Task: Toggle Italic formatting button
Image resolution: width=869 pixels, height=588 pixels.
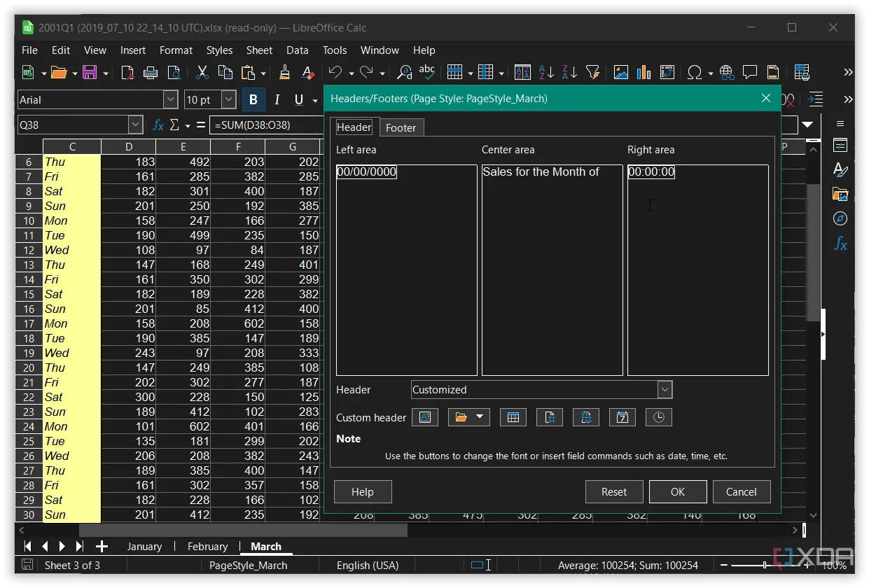Action: tap(277, 100)
